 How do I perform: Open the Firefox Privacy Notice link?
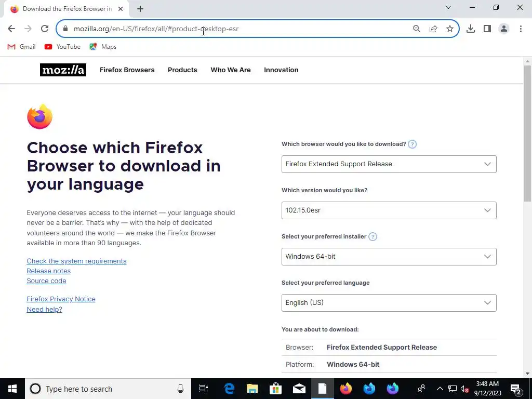(x=61, y=299)
